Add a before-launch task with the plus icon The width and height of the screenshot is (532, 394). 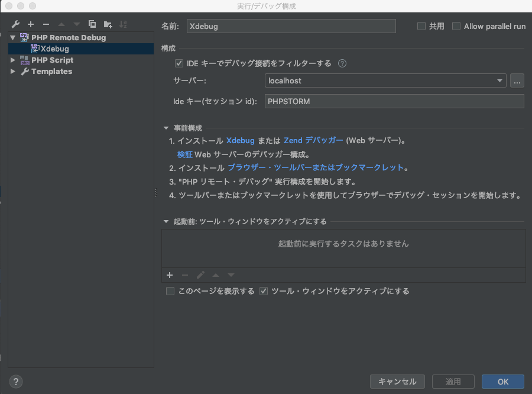[170, 275]
